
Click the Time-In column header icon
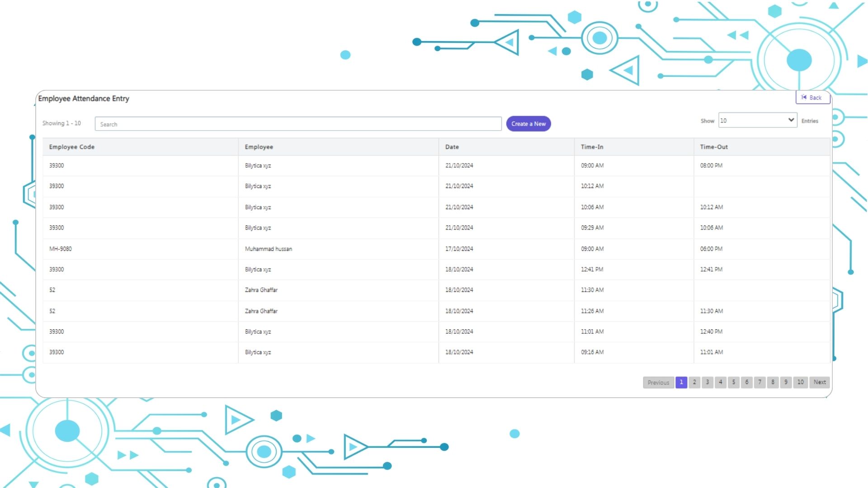[591, 146]
